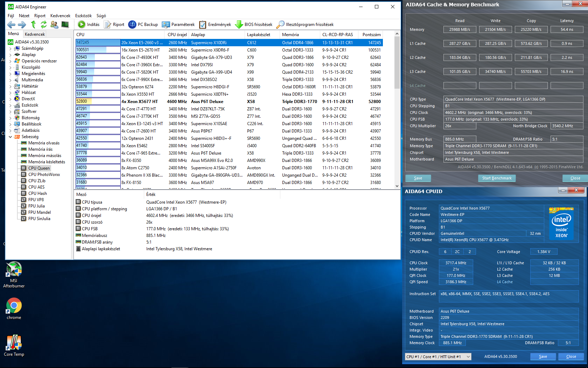Open the Fájl menu
588x368 pixels.
[11, 16]
